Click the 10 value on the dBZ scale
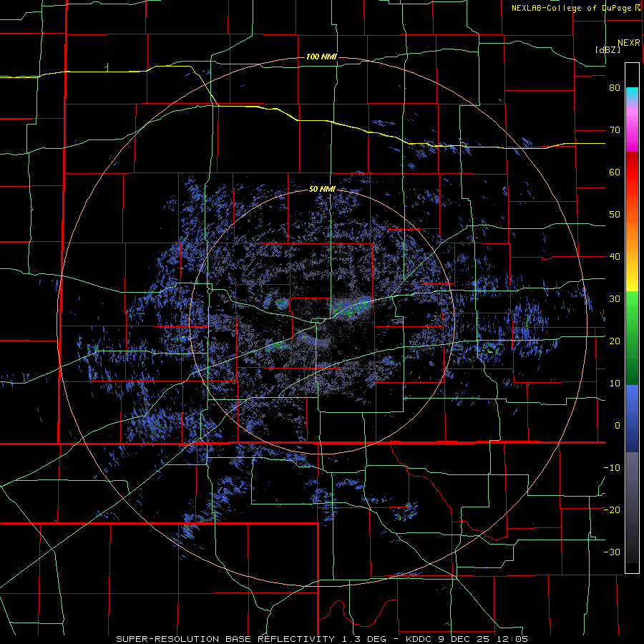 (x=615, y=384)
